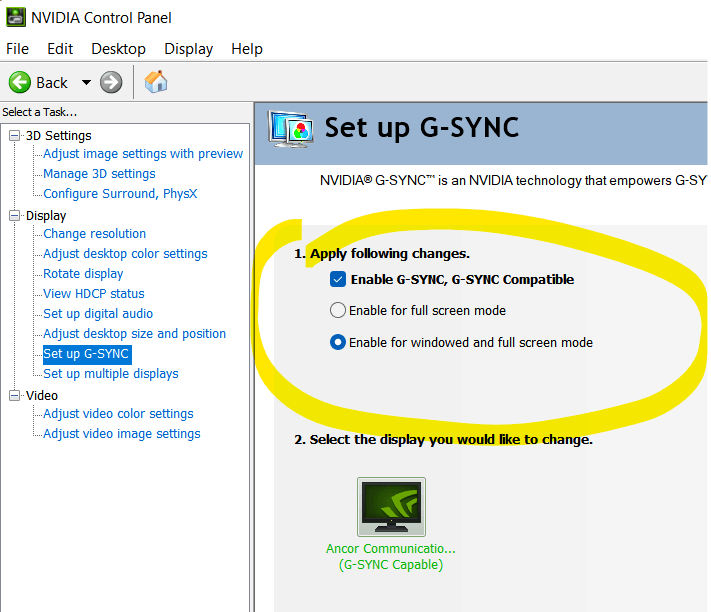Open Change resolution page
Screen dimensions: 711x612
pos(94,233)
